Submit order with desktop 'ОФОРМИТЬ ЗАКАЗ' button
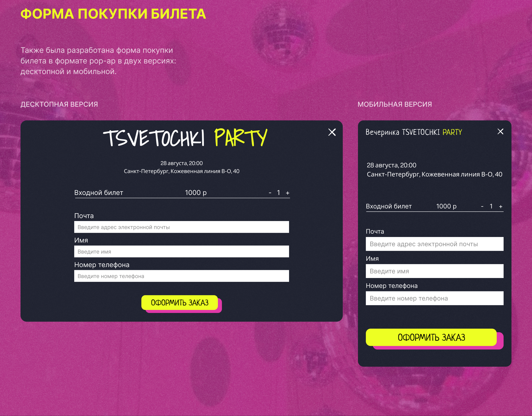532x416 pixels. click(x=180, y=303)
